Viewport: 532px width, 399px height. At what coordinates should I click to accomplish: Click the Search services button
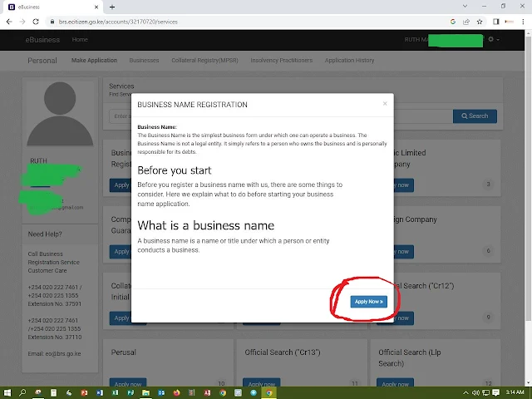475,116
